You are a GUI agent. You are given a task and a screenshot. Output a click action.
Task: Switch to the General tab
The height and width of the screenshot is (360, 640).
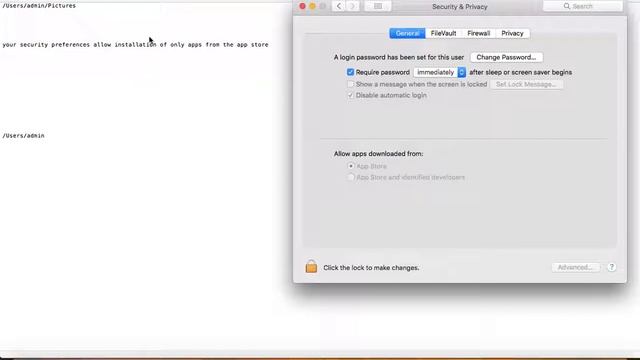(x=407, y=33)
